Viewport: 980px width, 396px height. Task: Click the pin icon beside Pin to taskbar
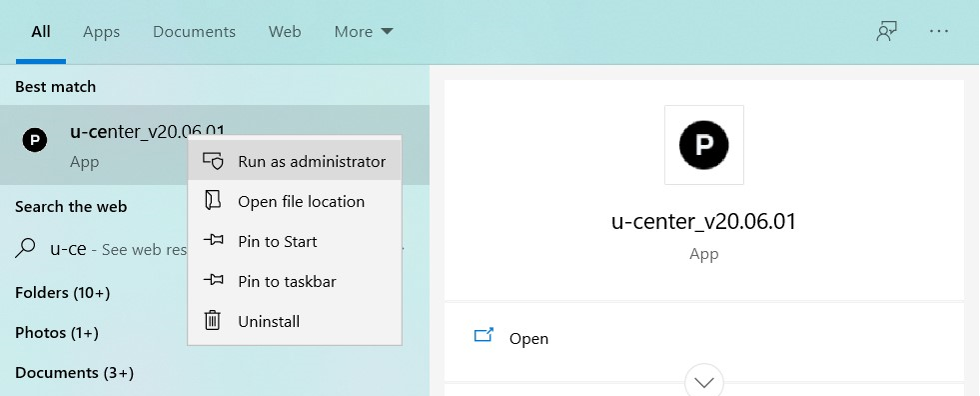point(213,280)
